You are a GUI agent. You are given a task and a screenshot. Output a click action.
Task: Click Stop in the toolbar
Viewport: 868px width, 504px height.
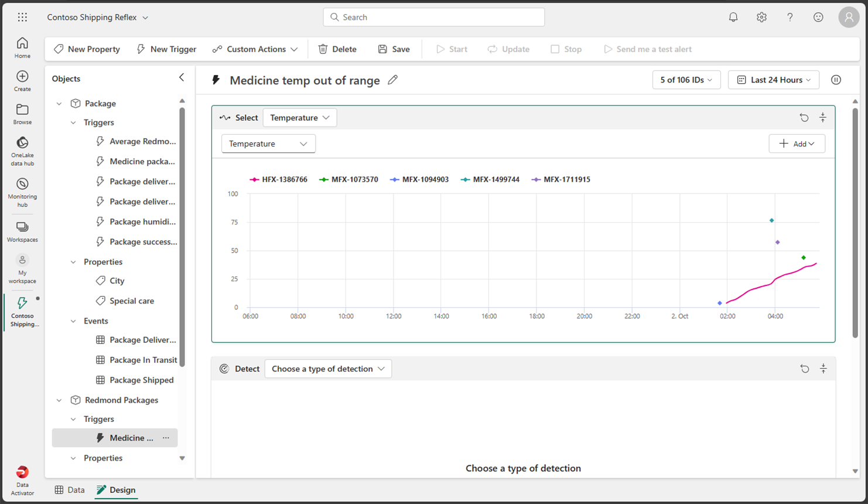566,49
